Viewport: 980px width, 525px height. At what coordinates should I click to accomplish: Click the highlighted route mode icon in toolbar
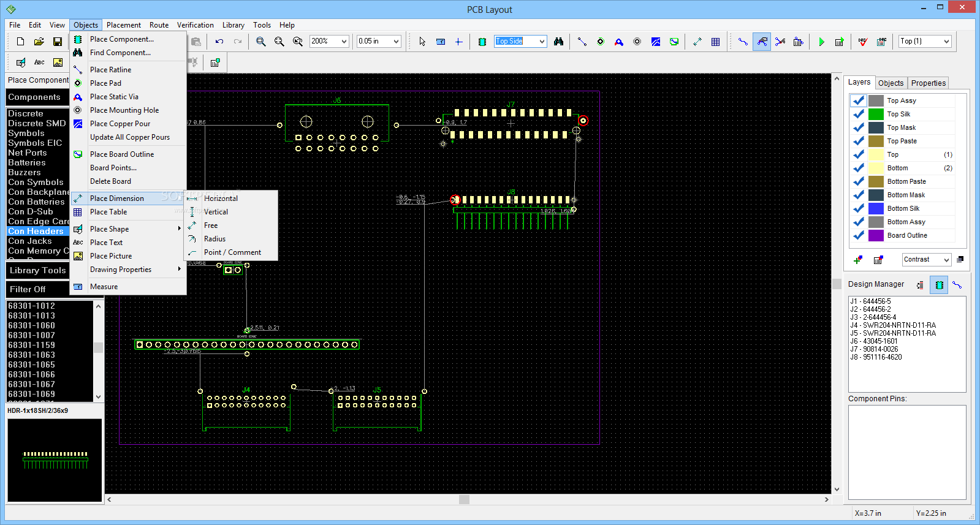[x=761, y=42]
